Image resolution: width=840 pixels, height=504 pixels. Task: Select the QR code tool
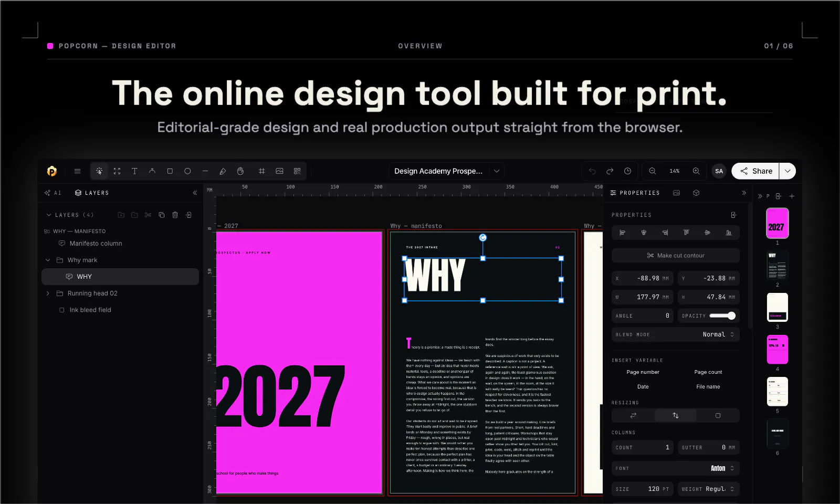point(297,171)
